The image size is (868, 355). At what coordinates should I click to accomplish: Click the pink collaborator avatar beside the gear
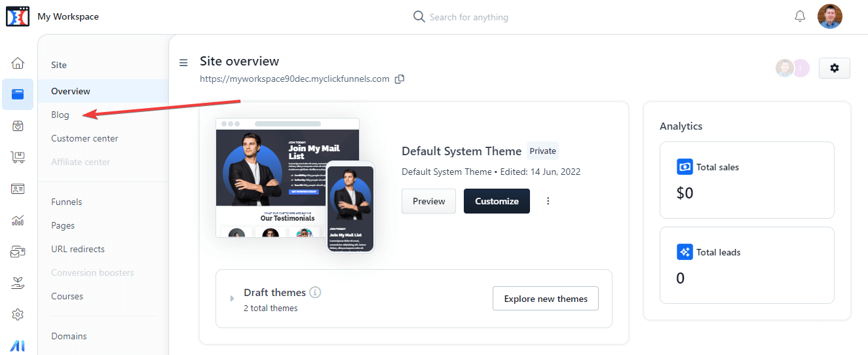[801, 68]
